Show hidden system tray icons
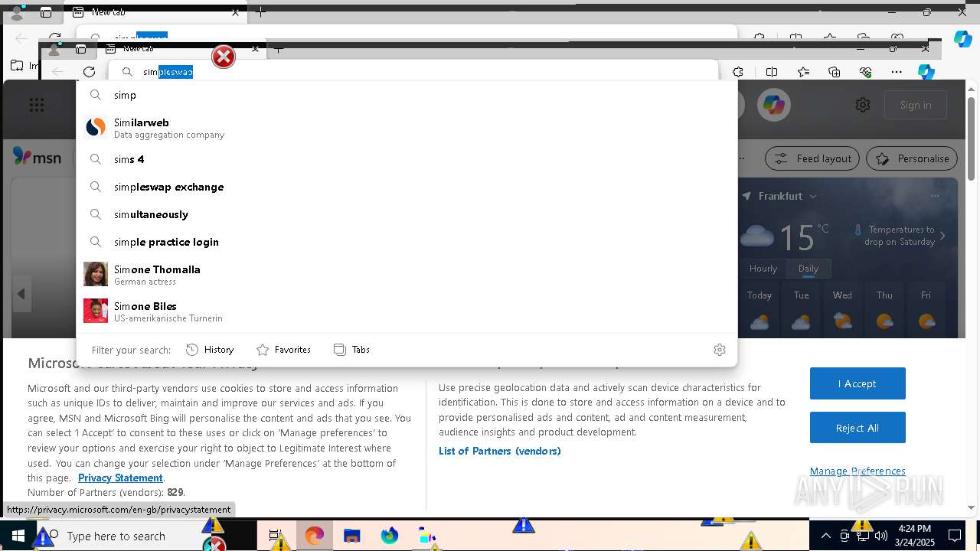980x551 pixels. (x=825, y=536)
